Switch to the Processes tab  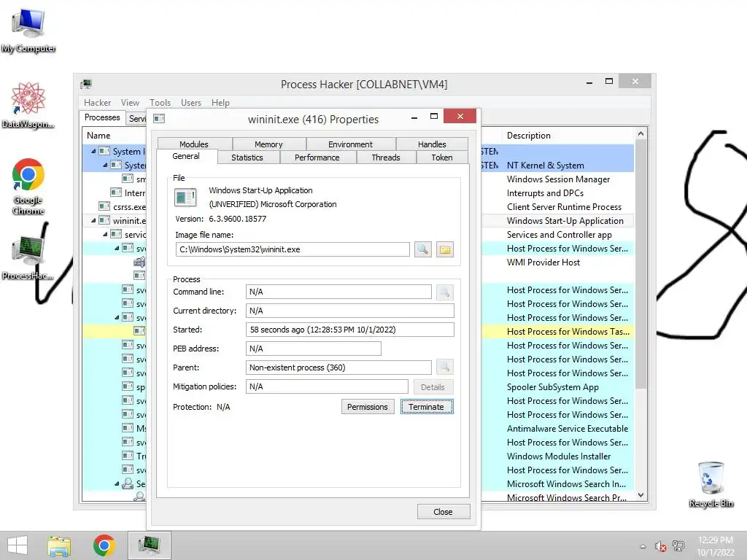102,117
